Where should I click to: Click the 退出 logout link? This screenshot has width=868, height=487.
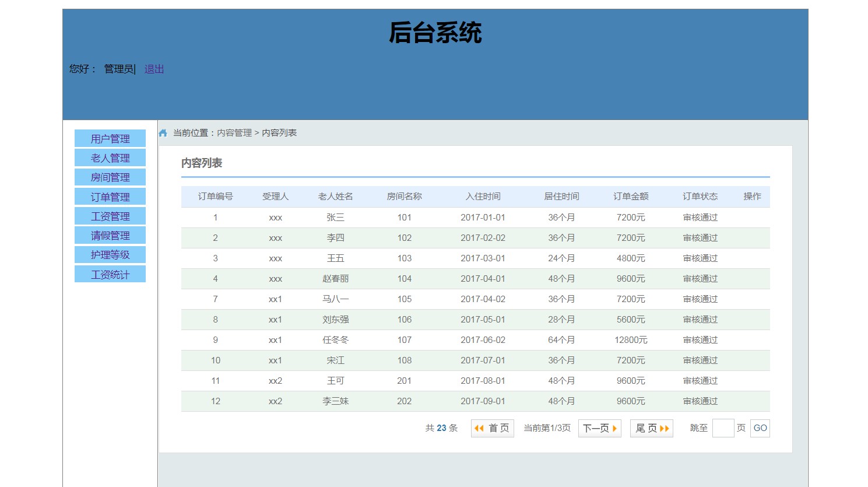154,69
